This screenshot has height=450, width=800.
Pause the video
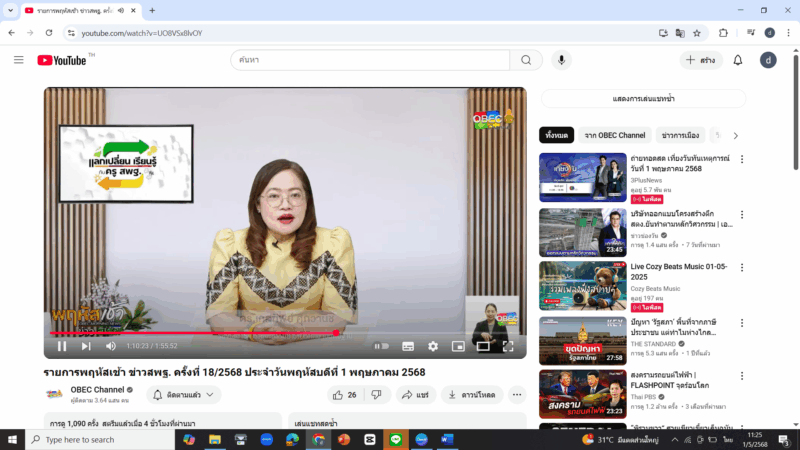pyautogui.click(x=62, y=346)
